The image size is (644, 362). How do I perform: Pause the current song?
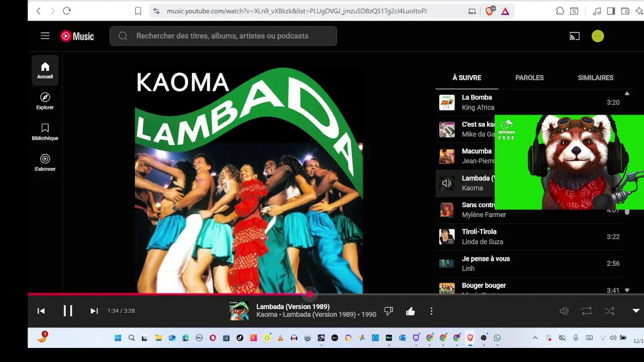point(68,311)
